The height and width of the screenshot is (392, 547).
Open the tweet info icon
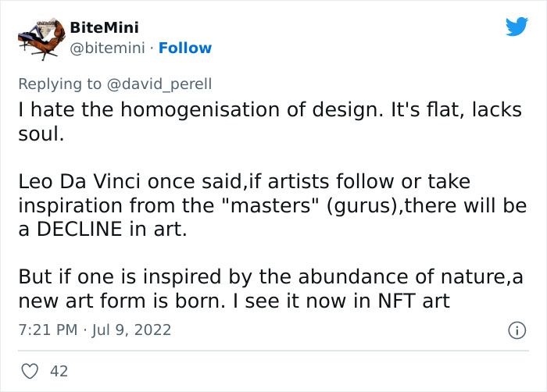pyautogui.click(x=517, y=330)
